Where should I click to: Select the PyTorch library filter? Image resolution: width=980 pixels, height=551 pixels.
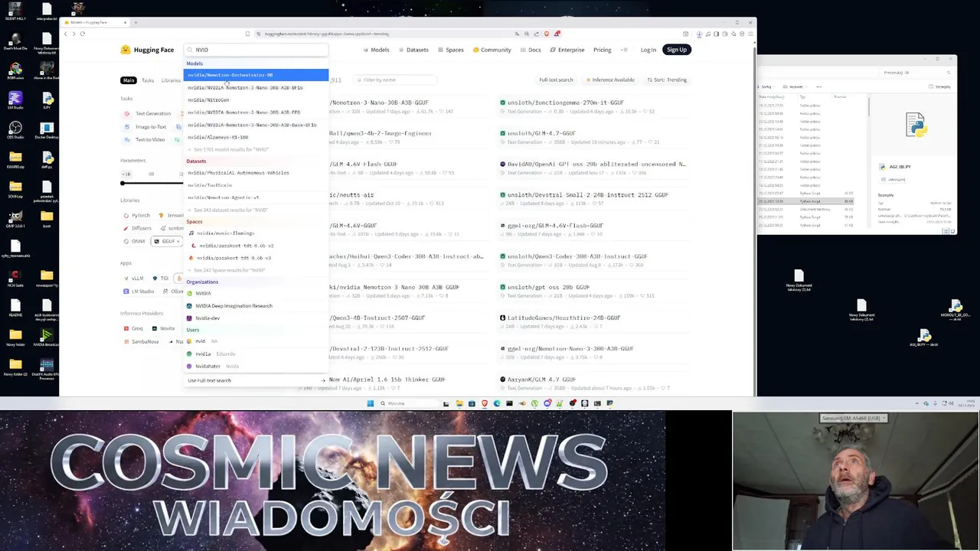[x=136, y=216]
